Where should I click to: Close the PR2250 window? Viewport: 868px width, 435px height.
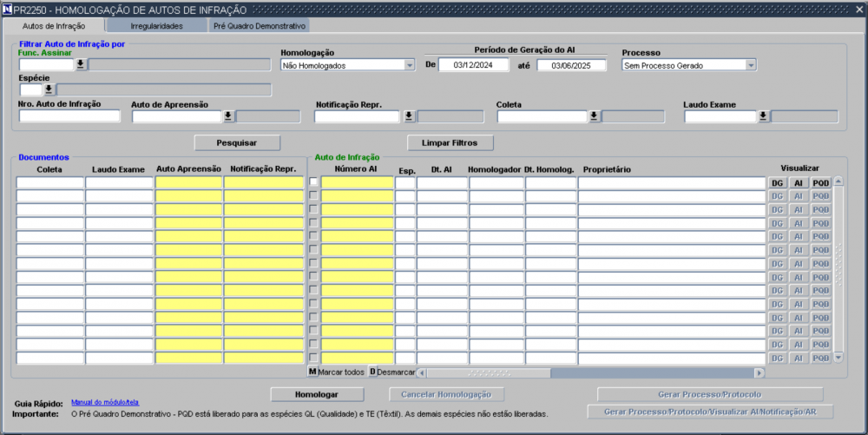tap(859, 10)
